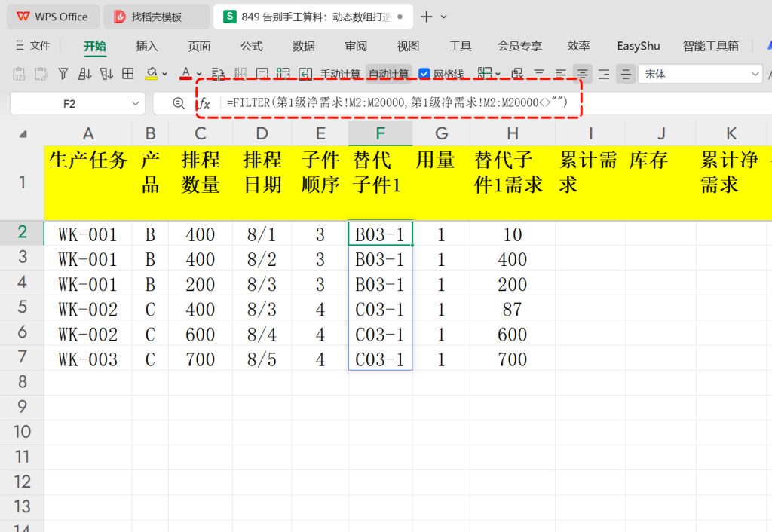Apply the red font color A
The height and width of the screenshot is (532, 772).
185,74
